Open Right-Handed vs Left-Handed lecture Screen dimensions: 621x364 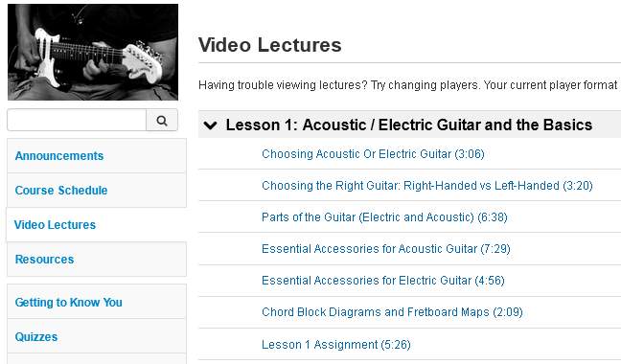[x=427, y=186]
